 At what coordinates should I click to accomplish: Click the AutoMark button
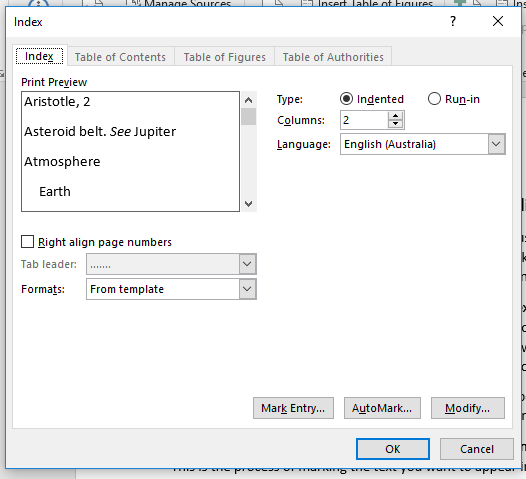[382, 408]
